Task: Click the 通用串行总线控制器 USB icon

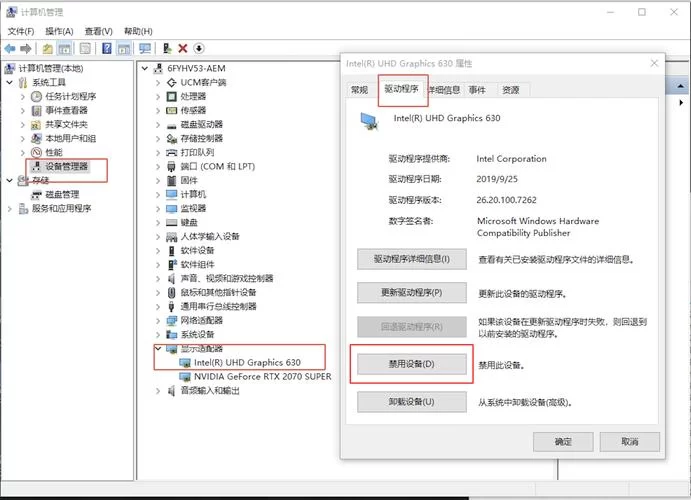Action: (171, 307)
